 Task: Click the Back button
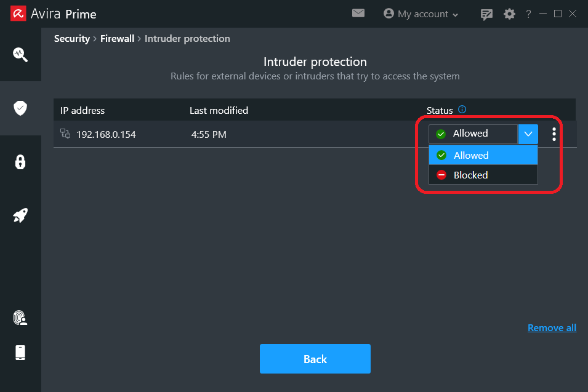coord(315,359)
